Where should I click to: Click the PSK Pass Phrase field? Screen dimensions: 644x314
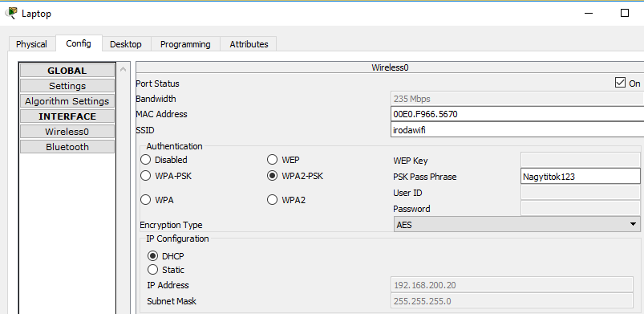pos(581,177)
